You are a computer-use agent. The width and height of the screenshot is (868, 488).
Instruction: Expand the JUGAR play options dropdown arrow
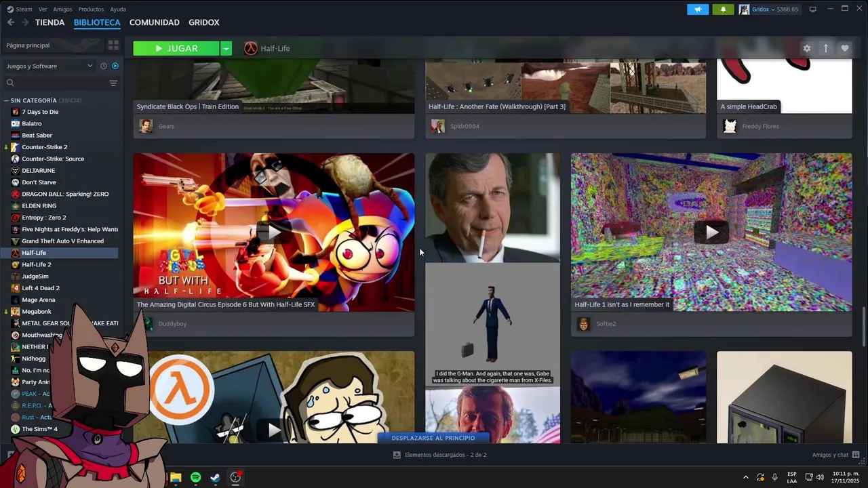click(226, 48)
